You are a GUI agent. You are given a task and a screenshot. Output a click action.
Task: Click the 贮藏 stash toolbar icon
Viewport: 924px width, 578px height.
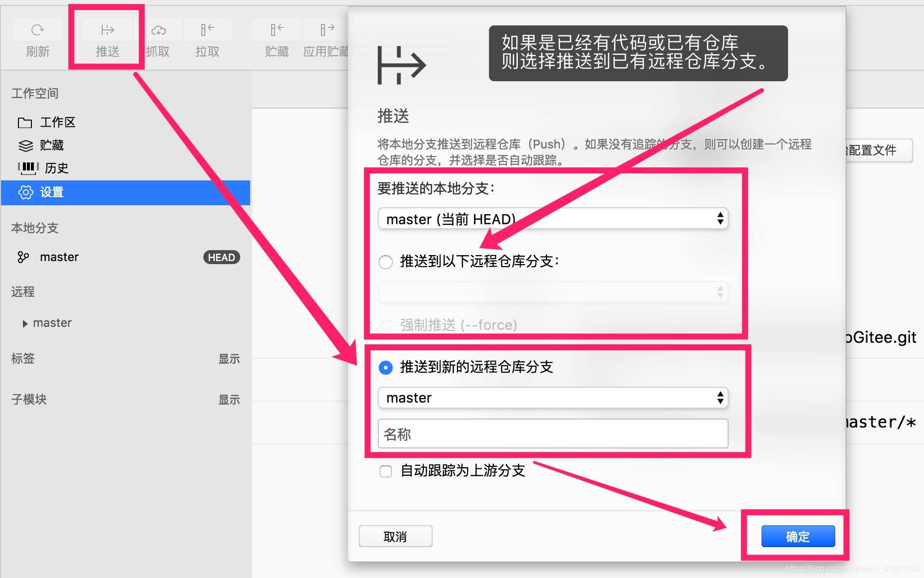(277, 30)
